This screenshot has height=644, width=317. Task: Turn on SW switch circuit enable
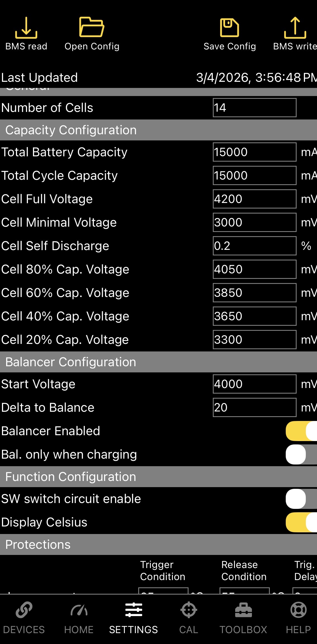click(x=301, y=499)
